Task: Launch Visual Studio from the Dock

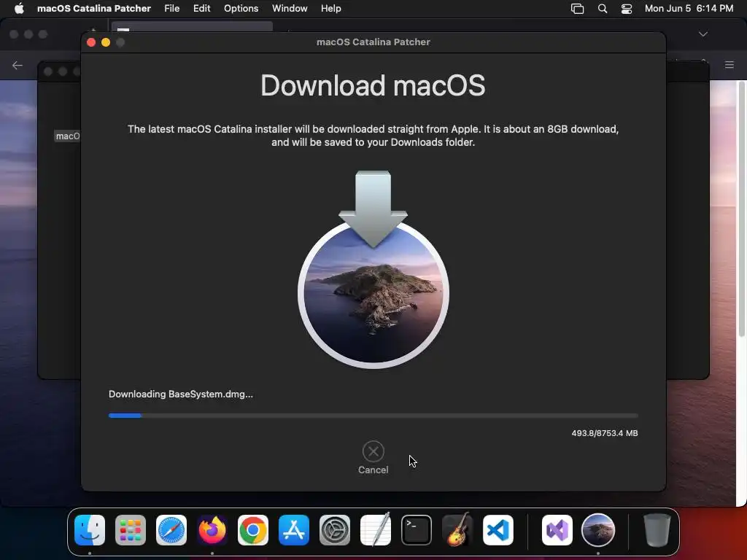Action: pyautogui.click(x=557, y=530)
